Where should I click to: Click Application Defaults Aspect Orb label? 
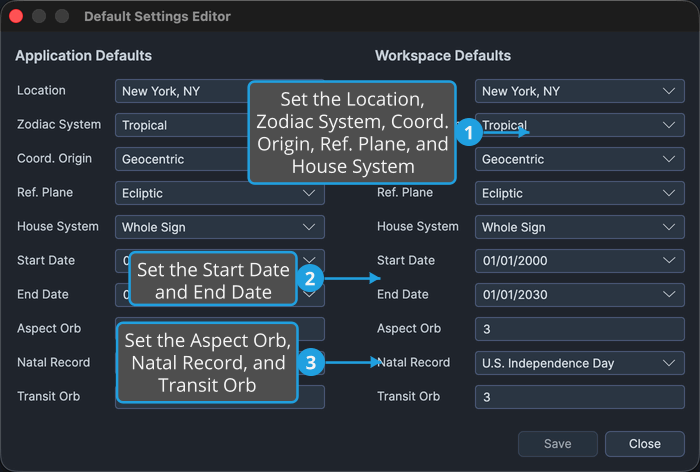(x=49, y=328)
